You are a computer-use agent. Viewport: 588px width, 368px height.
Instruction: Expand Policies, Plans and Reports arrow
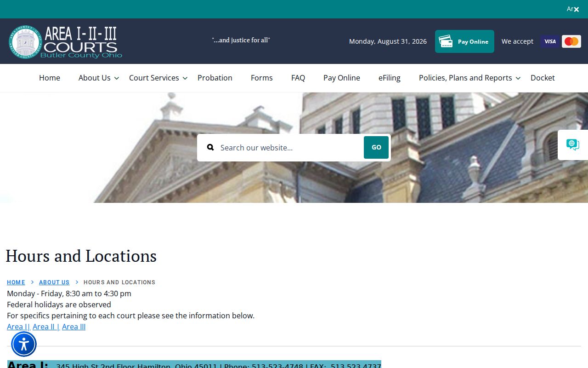coord(518,78)
